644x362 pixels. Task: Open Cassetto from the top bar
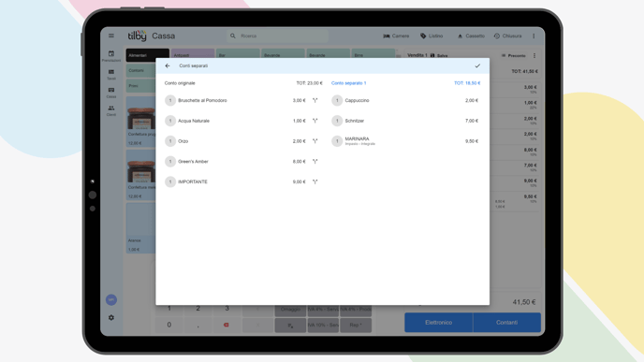click(471, 36)
